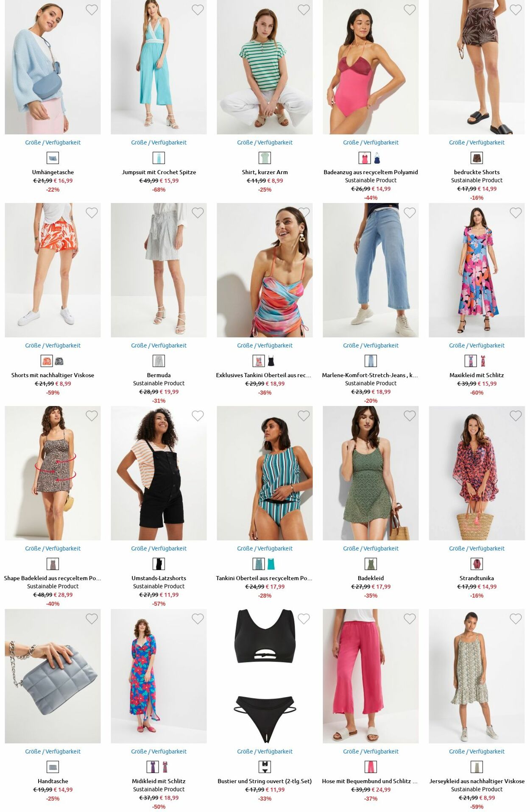Open the bedruckte Shorts product title
Screen dimensions: 530x812
pos(477,172)
